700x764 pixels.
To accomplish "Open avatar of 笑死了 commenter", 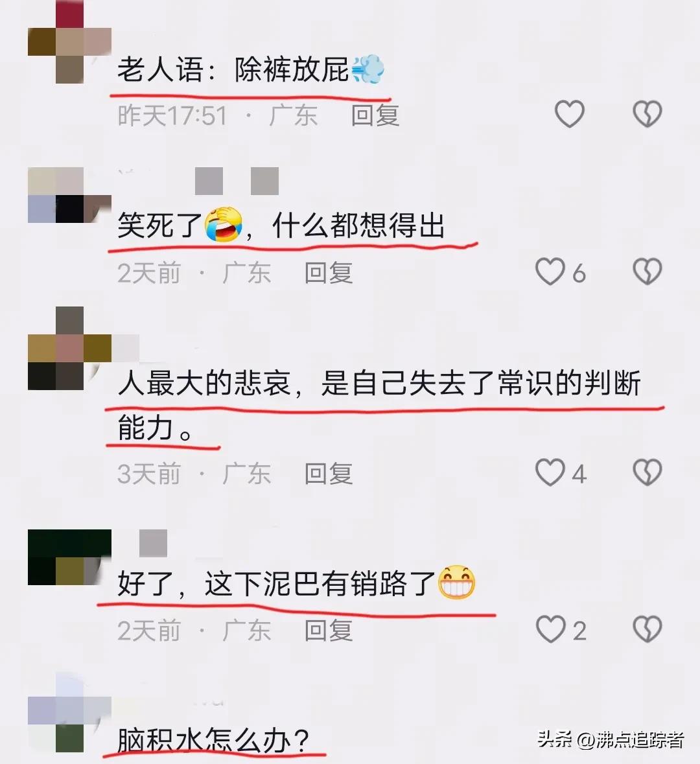I will pos(69,195).
